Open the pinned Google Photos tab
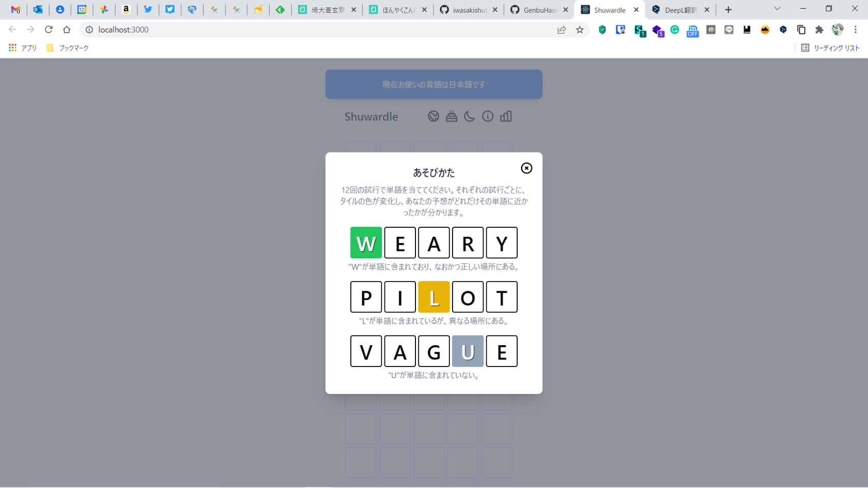Viewport: 868px width, 488px height. 104,10
